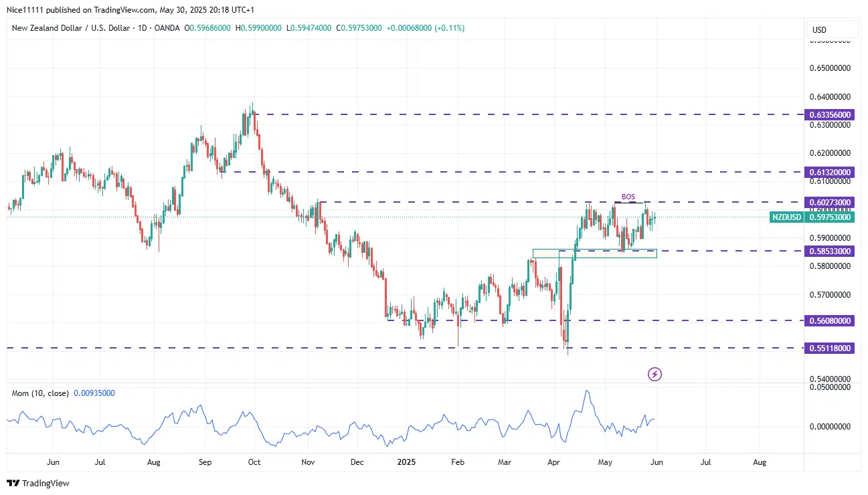Click the closing value C0.59753000 in header

coord(359,28)
